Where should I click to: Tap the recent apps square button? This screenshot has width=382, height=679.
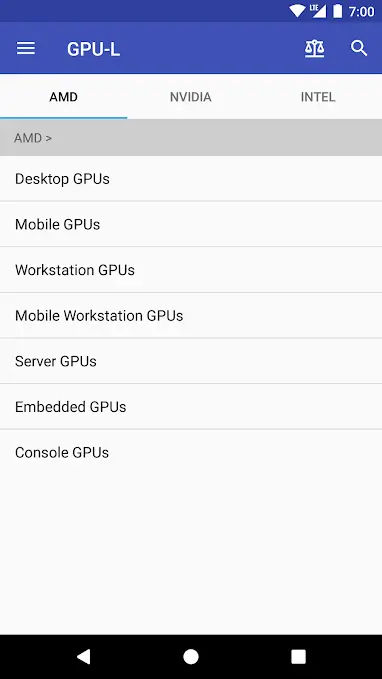coord(298,656)
